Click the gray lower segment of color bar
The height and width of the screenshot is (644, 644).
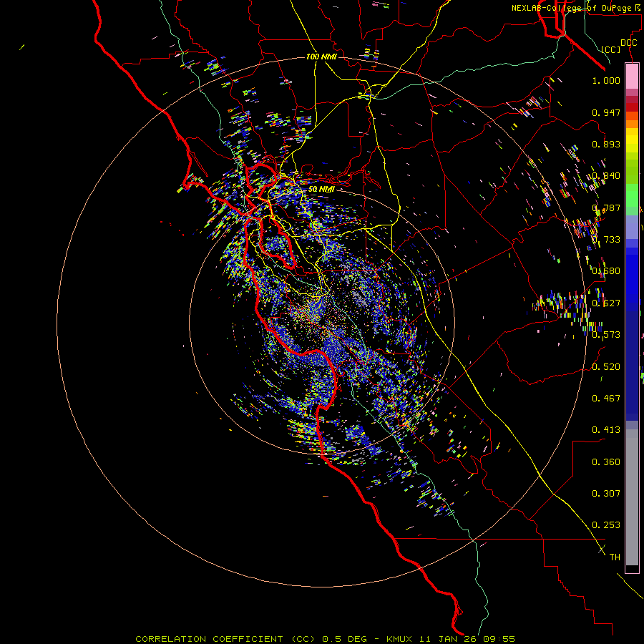[x=632, y=497]
